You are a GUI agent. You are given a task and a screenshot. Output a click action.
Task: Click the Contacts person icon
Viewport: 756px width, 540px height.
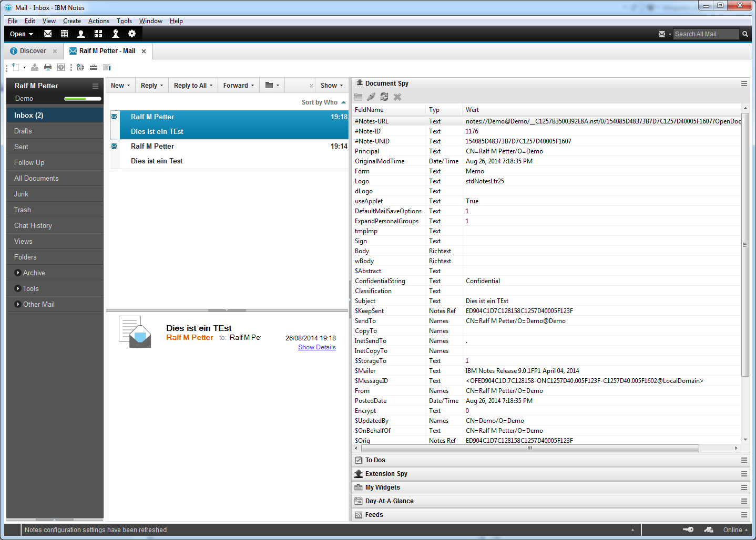tap(81, 34)
